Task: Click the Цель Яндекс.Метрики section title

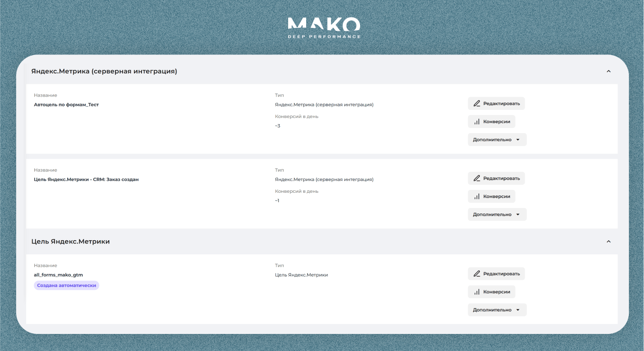Action: (x=71, y=242)
